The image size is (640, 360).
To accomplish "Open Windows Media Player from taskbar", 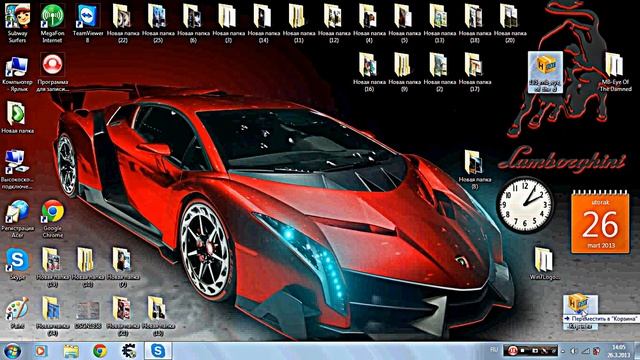I will pyautogui.click(x=41, y=351).
